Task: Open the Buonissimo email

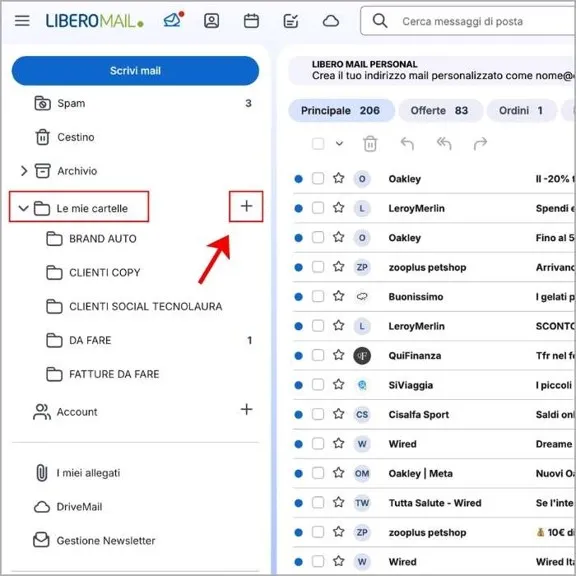Action: pyautogui.click(x=434, y=296)
